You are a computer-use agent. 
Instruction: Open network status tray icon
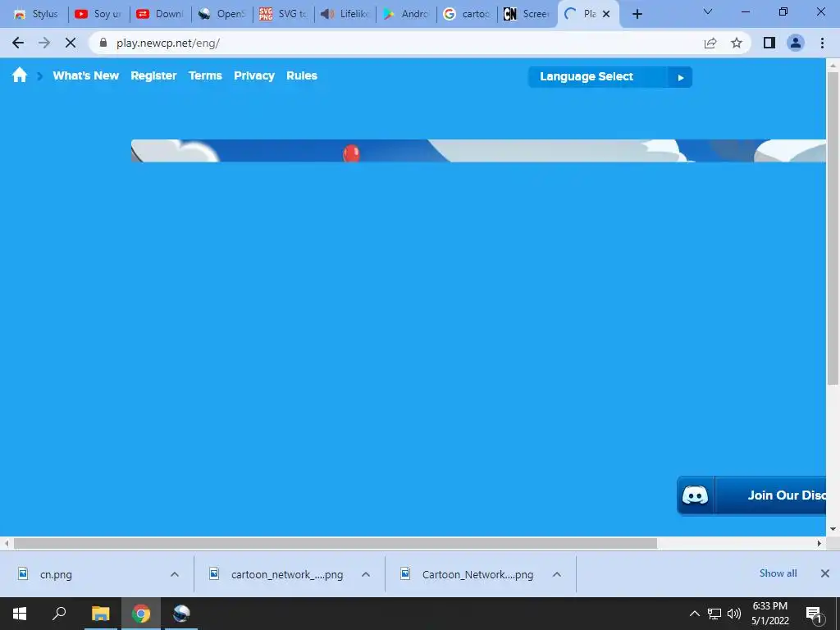[714, 614]
